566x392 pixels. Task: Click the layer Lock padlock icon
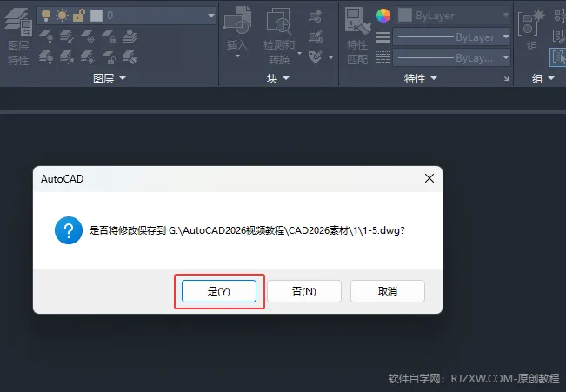point(109,37)
